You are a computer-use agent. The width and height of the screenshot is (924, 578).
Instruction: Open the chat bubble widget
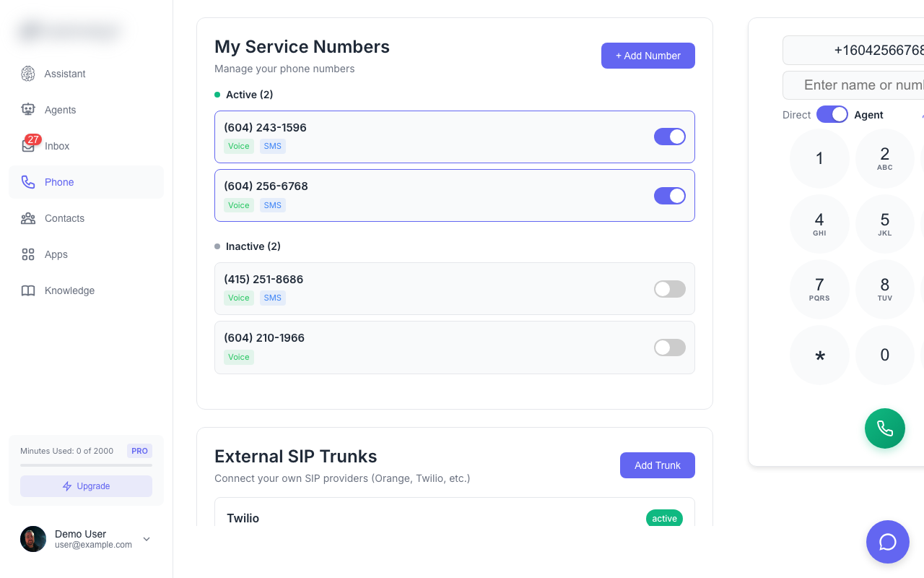pyautogui.click(x=888, y=542)
